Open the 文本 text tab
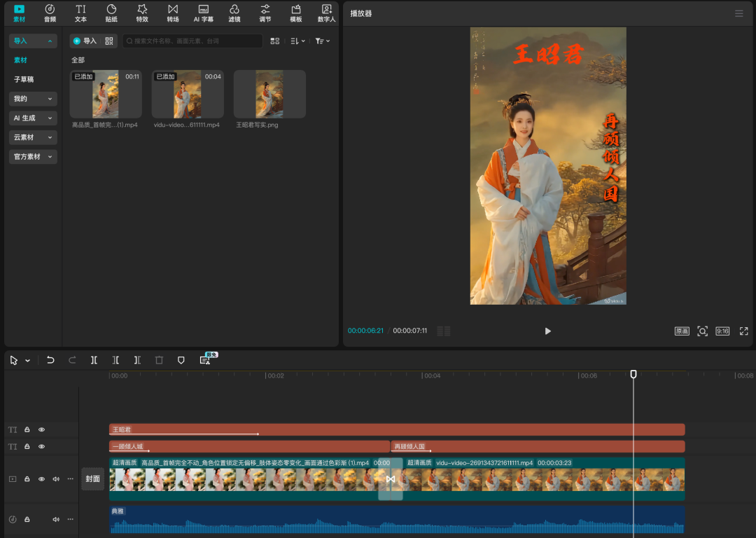Viewport: 756px width, 538px height. point(80,13)
